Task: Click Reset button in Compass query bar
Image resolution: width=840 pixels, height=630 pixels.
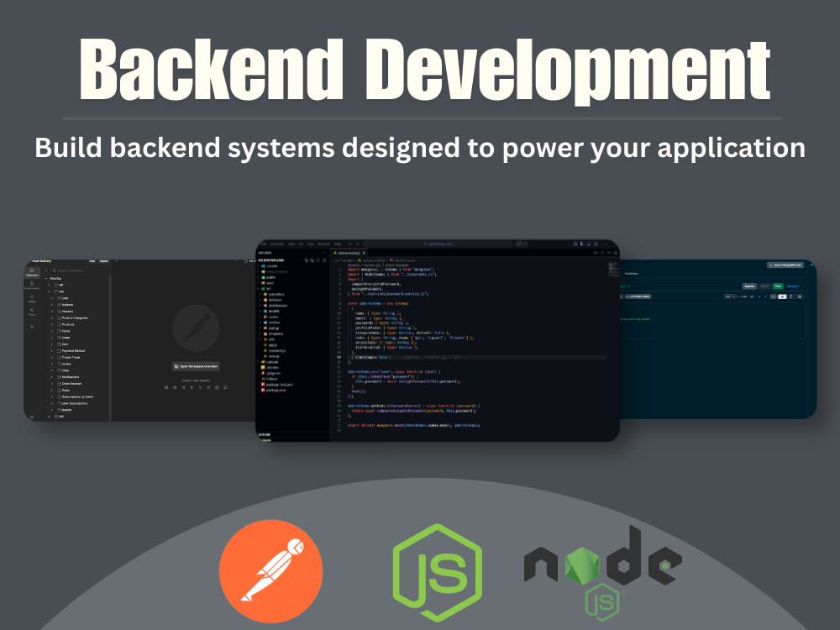Action: pyautogui.click(x=764, y=286)
